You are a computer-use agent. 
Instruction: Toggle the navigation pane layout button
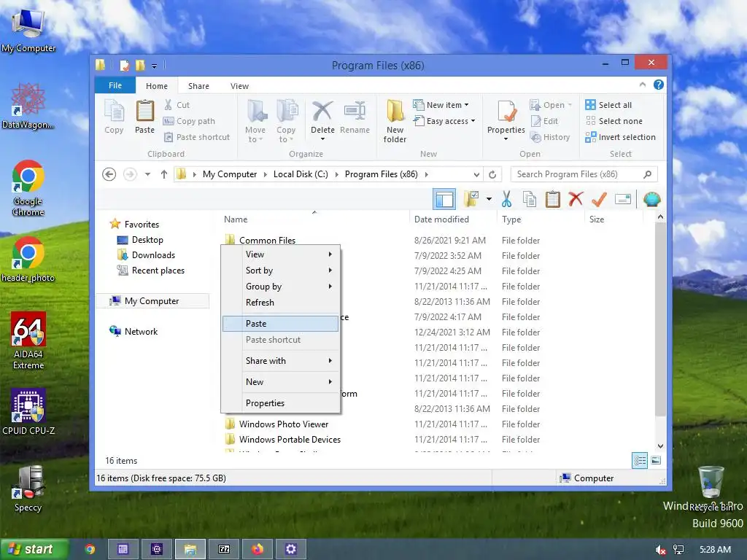(x=444, y=199)
